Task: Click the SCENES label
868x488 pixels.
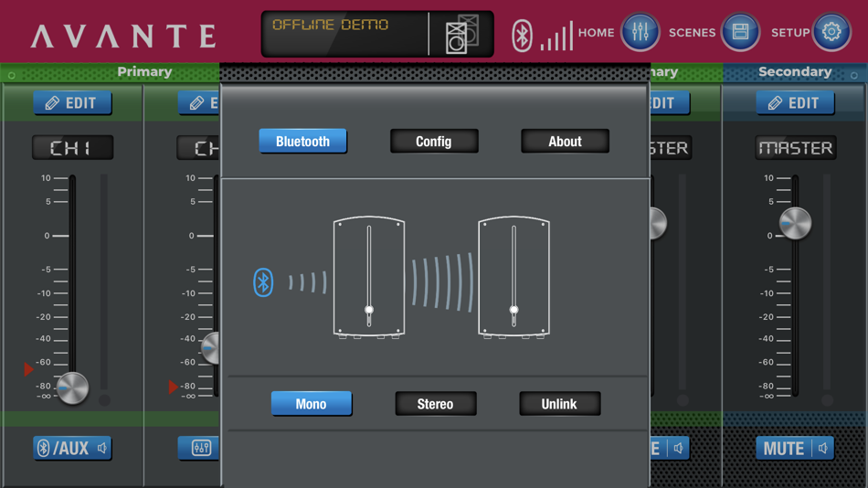Action: [x=692, y=33]
